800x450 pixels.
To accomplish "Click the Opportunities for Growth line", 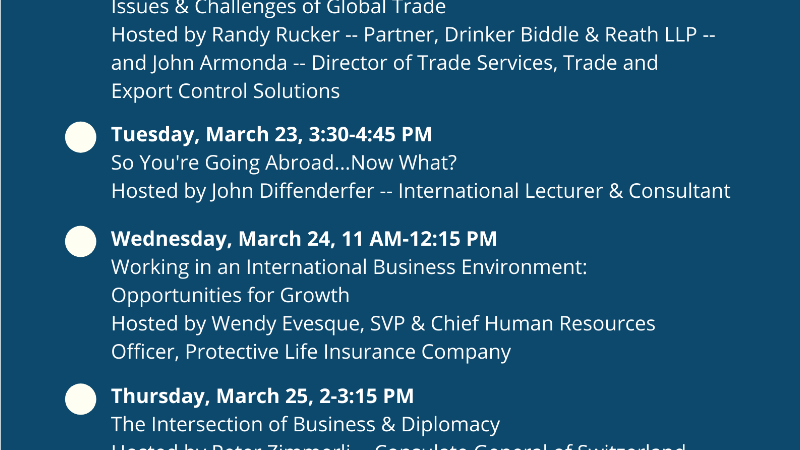I will [x=230, y=295].
